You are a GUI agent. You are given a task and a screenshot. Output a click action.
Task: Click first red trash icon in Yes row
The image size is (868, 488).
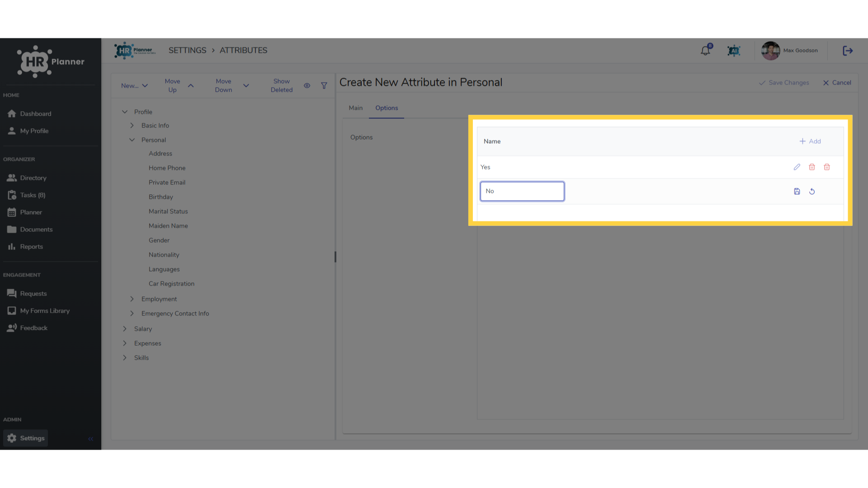click(812, 167)
